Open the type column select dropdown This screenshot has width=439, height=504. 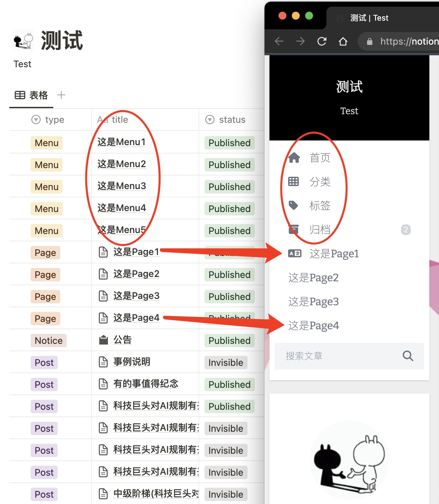[36, 120]
